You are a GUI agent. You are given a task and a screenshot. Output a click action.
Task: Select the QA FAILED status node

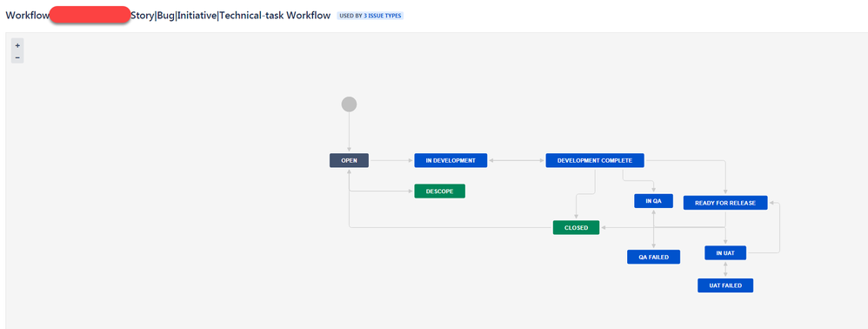tap(653, 257)
